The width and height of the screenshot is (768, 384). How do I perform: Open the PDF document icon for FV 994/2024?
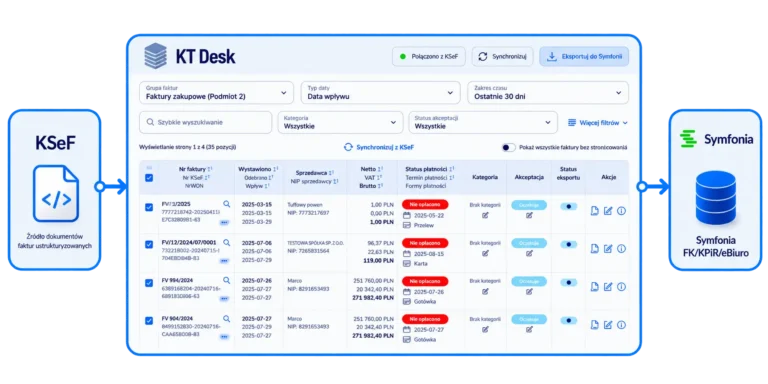[x=595, y=287]
